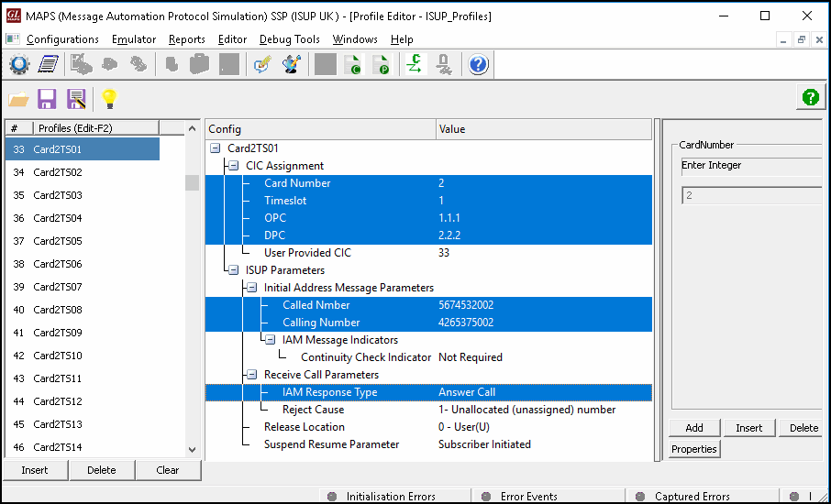Click the CardNumber integer input field

tap(751, 195)
